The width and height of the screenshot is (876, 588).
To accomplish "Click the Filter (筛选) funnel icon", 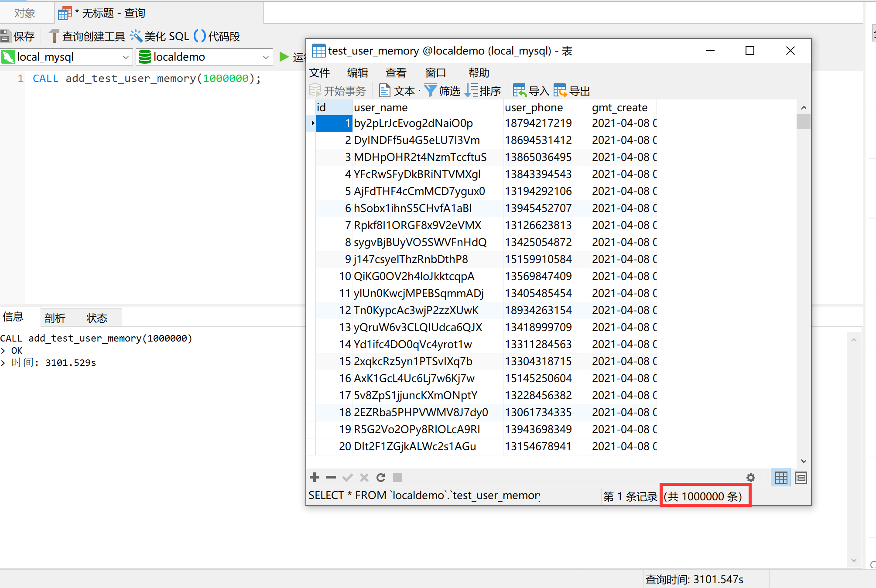I will 430,91.
